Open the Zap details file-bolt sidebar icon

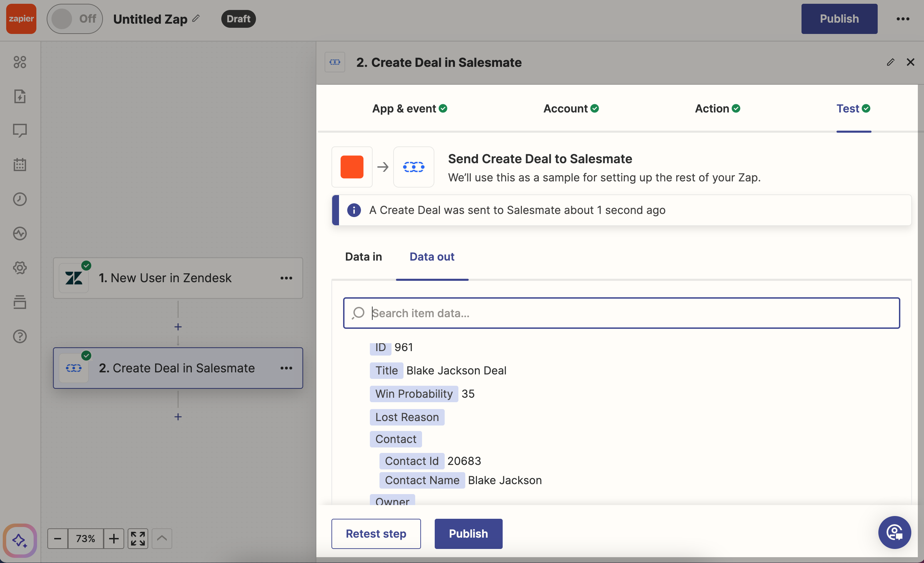coord(20,96)
